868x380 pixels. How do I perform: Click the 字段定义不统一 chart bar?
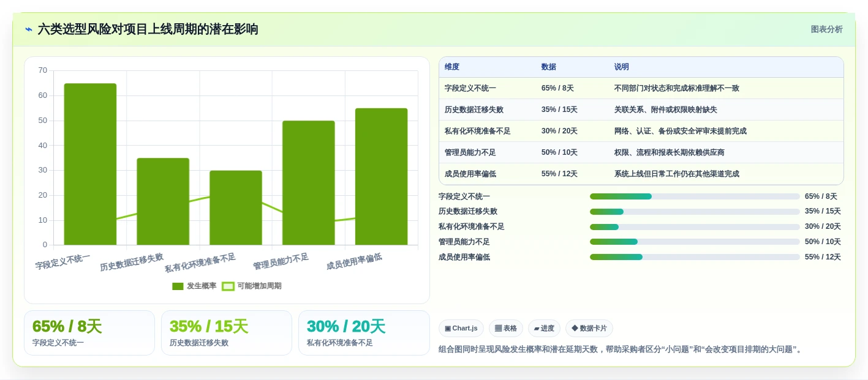[x=90, y=164]
